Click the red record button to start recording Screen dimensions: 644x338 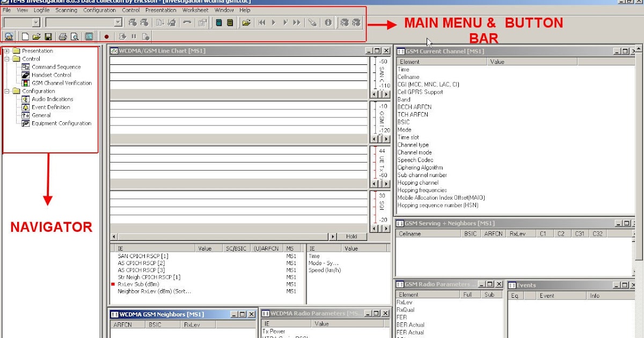(107, 36)
